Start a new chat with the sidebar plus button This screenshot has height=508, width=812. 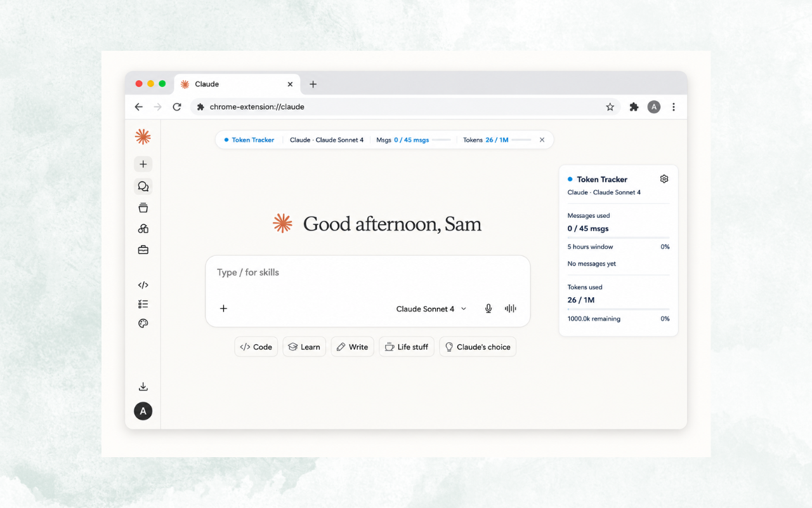tap(143, 164)
